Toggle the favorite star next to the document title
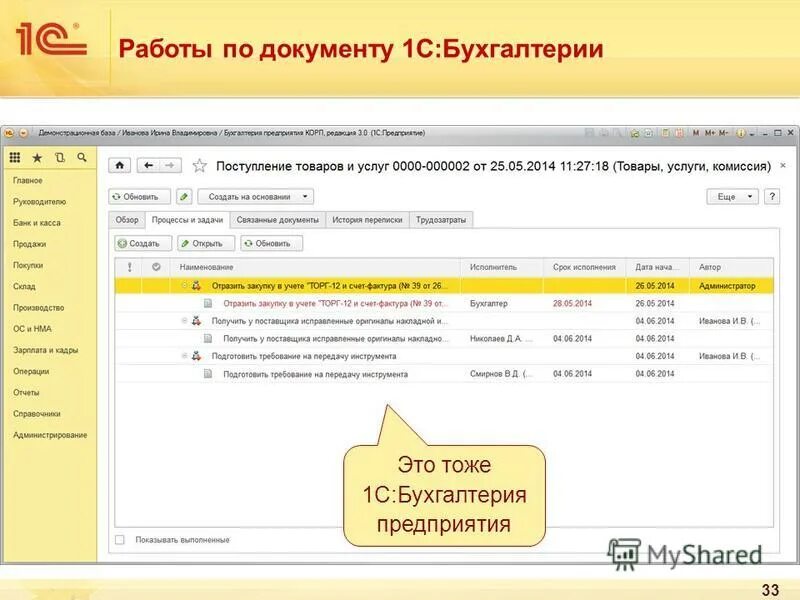 198,165
